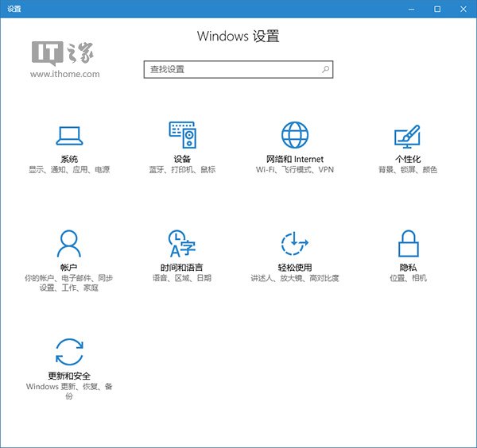This screenshot has height=448, width=477.
Task: Open the 设备 keyboard and speaker icon
Action: tap(183, 135)
